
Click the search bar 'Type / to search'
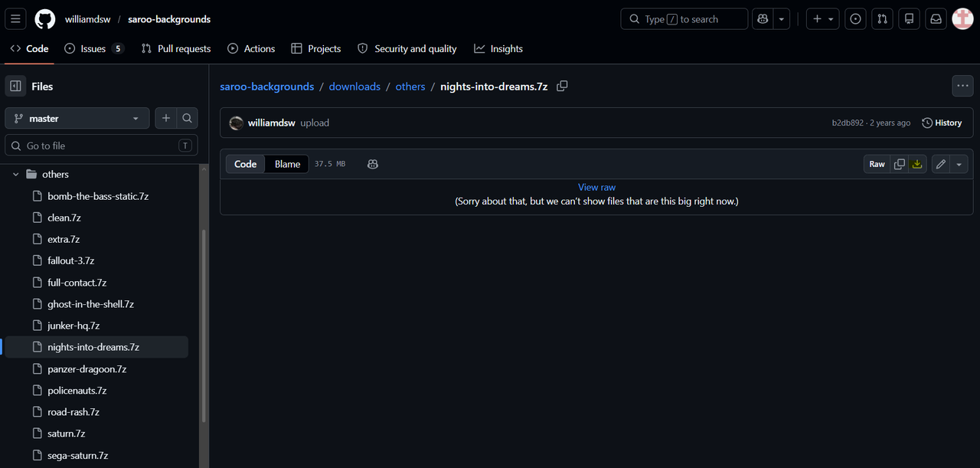coord(684,19)
